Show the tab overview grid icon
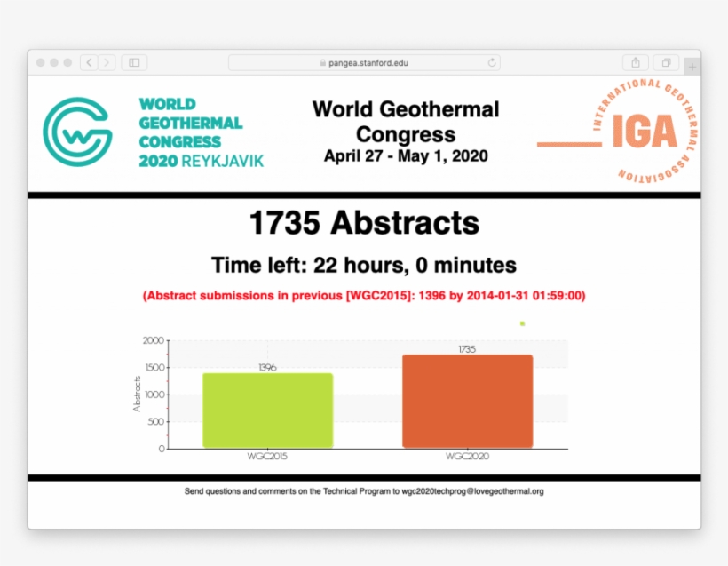The image size is (728, 566). pos(665,62)
